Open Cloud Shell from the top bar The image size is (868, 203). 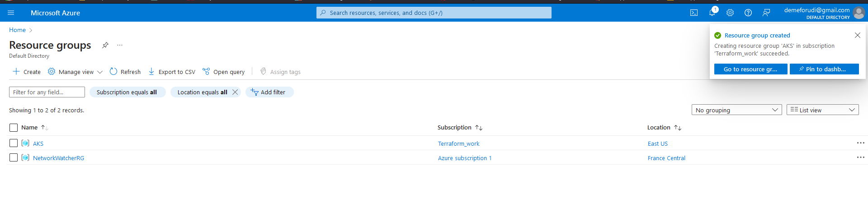(693, 13)
